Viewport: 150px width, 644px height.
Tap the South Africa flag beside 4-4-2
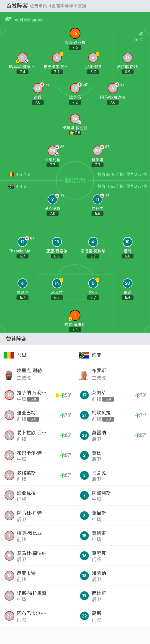[11, 186]
